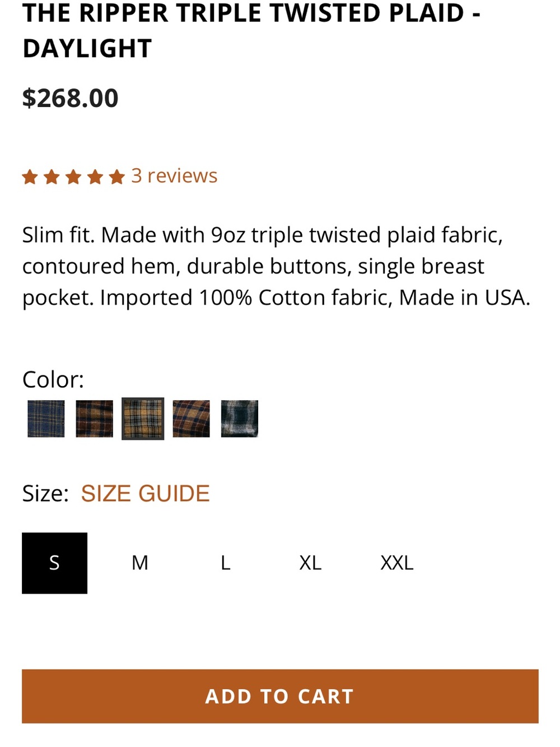Pick size L
Screen dimensions: 560x747
tap(226, 563)
